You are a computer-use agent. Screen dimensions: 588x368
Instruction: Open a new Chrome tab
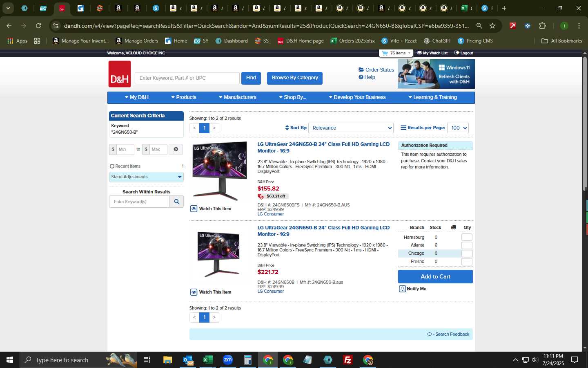[504, 8]
